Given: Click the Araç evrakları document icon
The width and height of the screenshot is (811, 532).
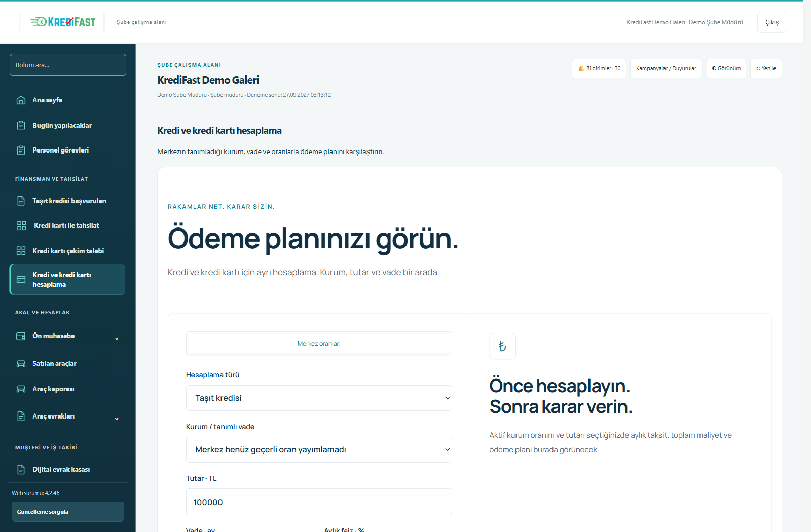Looking at the screenshot, I should [21, 416].
